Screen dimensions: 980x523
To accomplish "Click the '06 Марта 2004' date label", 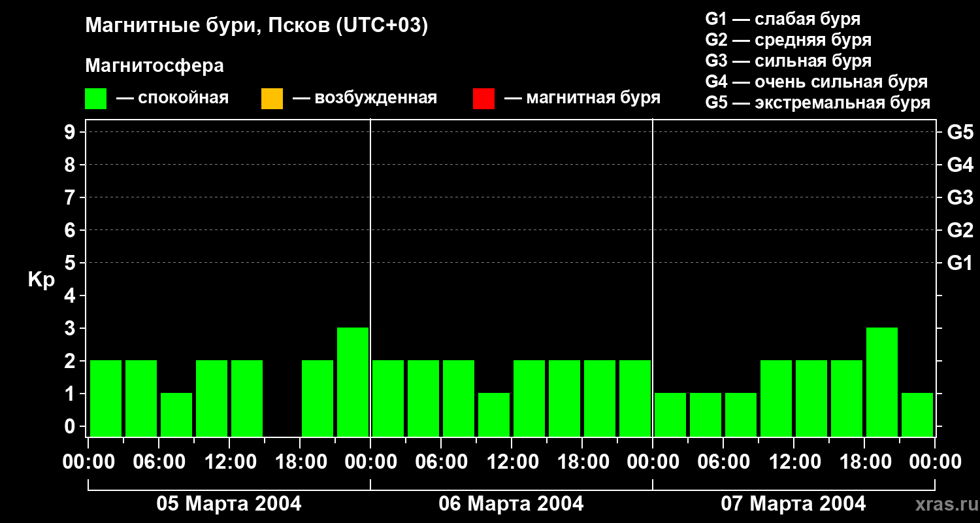I will click(511, 504).
